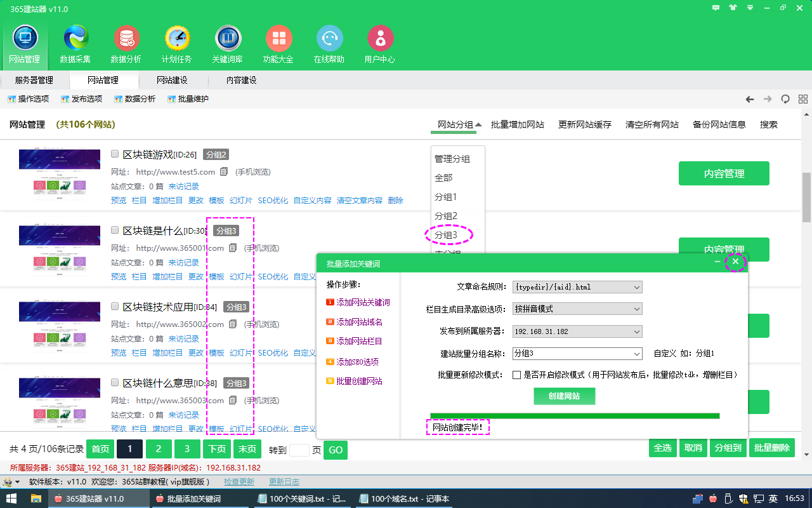
Task: Expand the 文章命名规则 dropdown
Action: tap(577, 287)
